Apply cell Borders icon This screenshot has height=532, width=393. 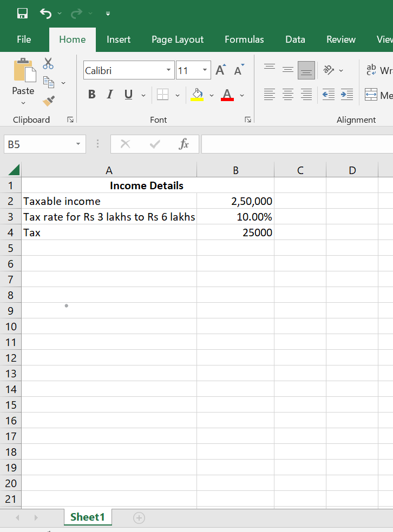click(x=163, y=94)
